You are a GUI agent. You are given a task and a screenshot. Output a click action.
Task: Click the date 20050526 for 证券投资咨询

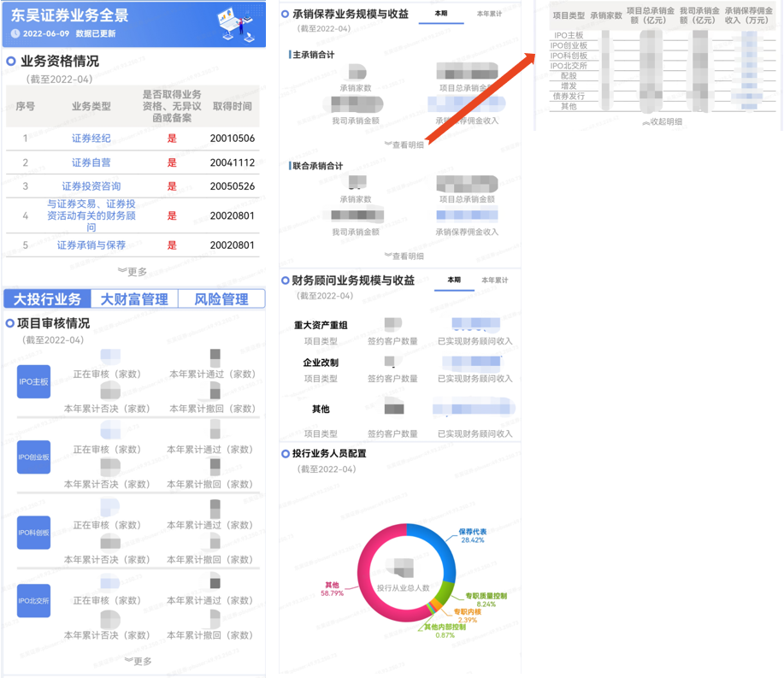click(233, 186)
